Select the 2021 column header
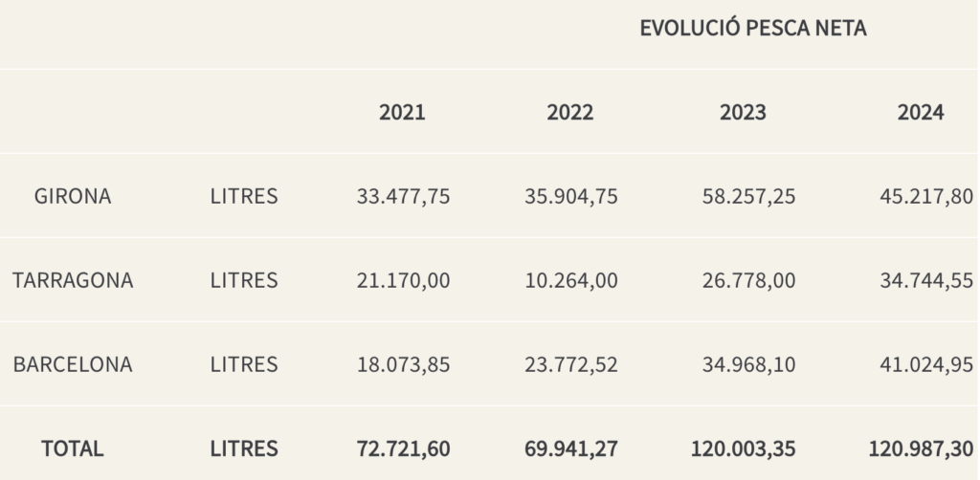The width and height of the screenshot is (980, 480). coord(403,113)
